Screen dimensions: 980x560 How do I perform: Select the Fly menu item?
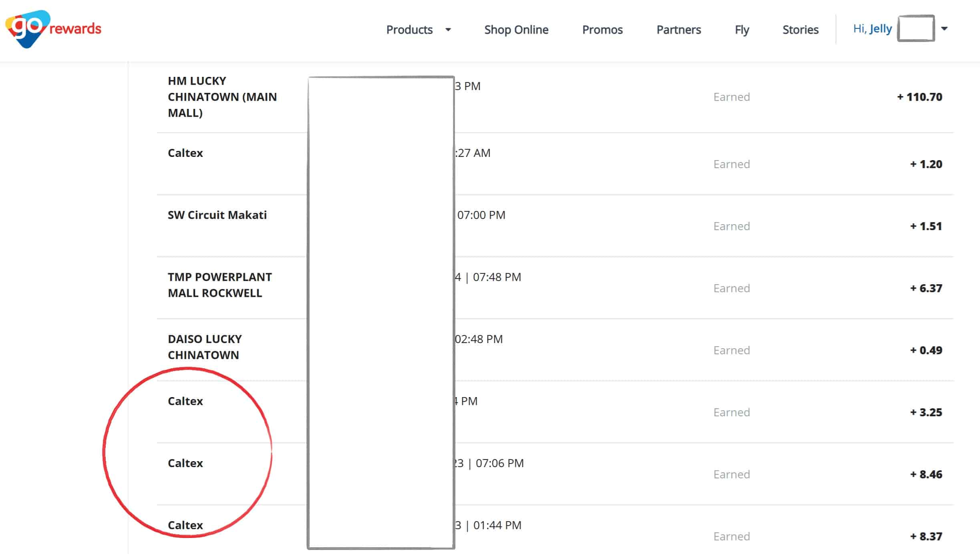742,30
